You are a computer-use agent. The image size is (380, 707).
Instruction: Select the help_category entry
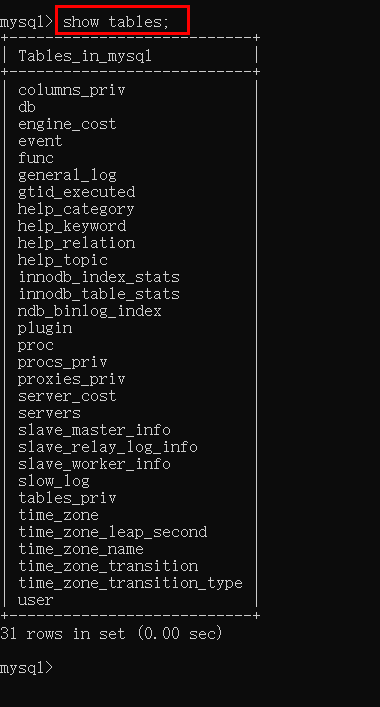(x=76, y=209)
